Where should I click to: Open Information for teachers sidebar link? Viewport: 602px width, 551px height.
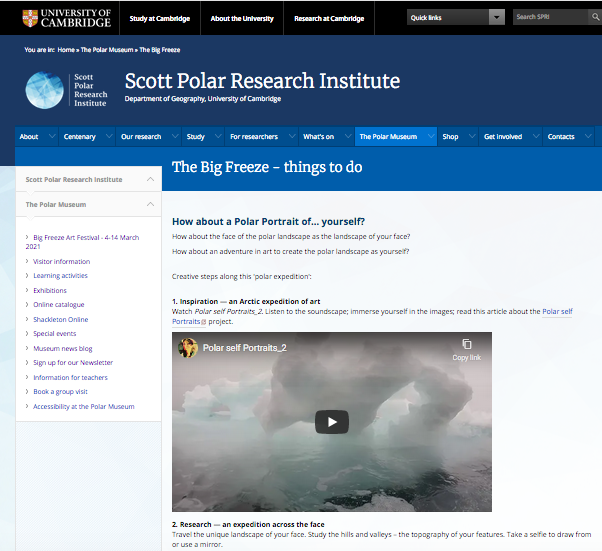tap(70, 377)
